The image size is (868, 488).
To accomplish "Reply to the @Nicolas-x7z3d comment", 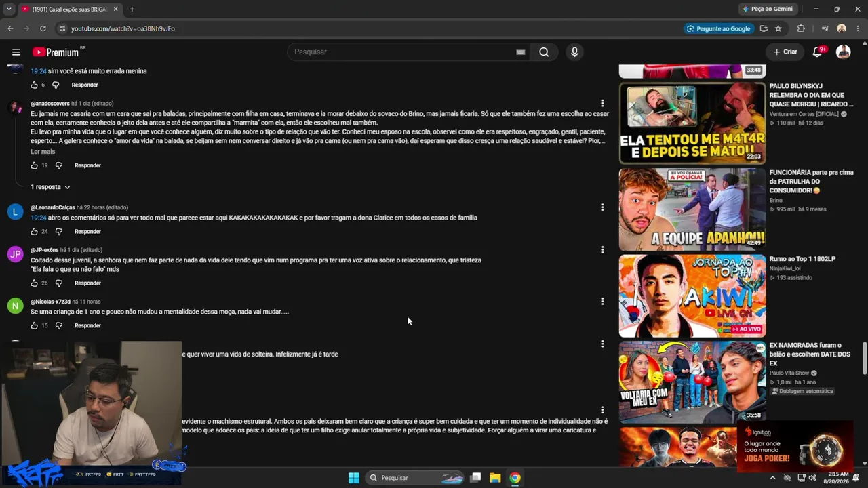I will (87, 326).
